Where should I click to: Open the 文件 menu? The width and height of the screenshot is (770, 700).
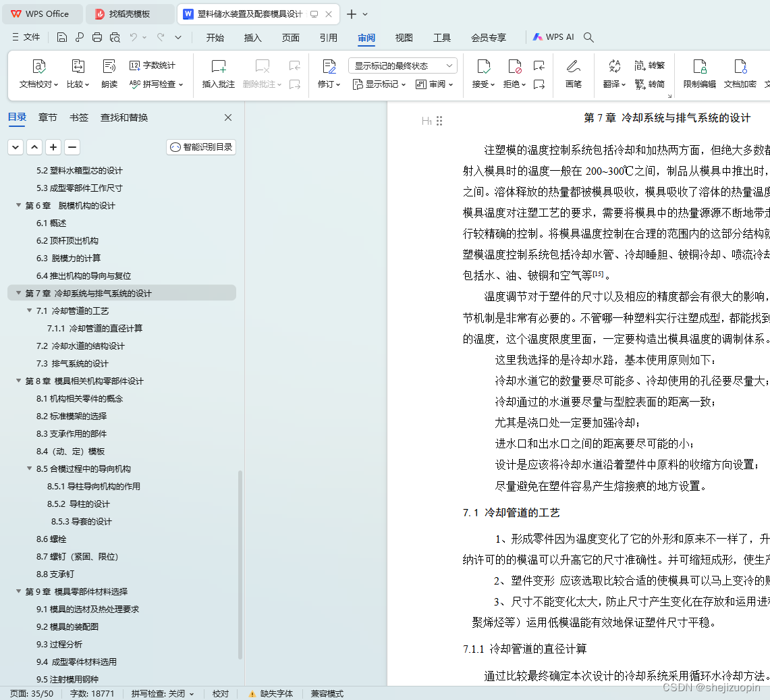pos(26,37)
